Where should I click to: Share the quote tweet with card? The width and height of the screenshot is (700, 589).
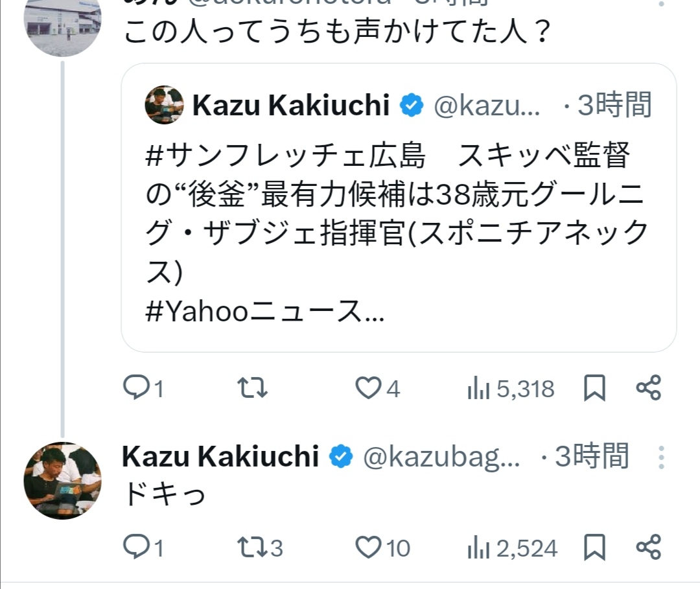[648, 387]
